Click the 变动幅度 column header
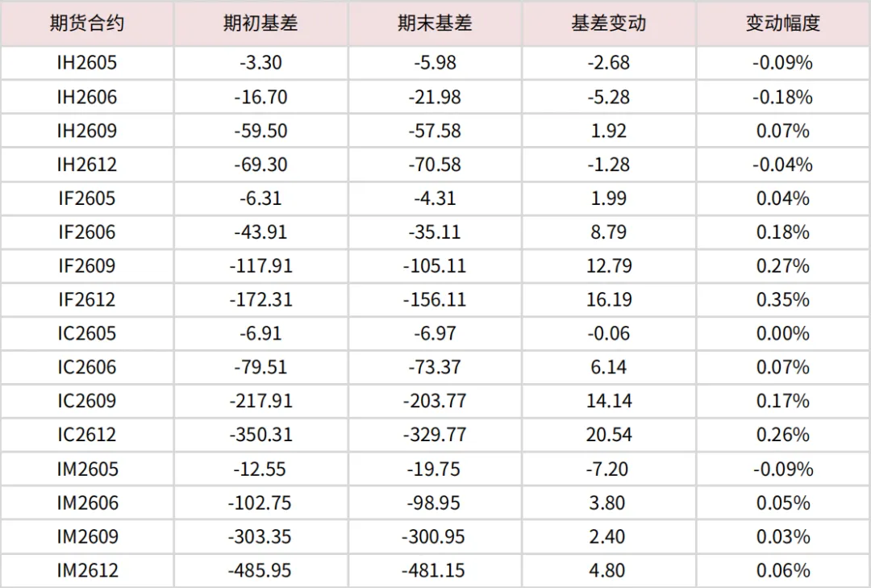871x588 pixels. pyautogui.click(x=782, y=23)
